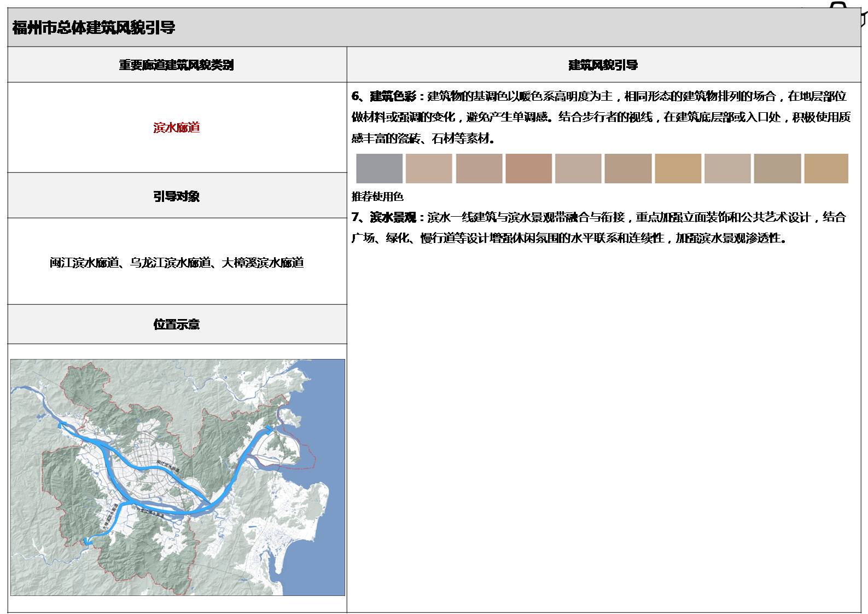Screen dimensions: 868x614
Task: Select the 引导对象 section header
Action: coord(177,196)
